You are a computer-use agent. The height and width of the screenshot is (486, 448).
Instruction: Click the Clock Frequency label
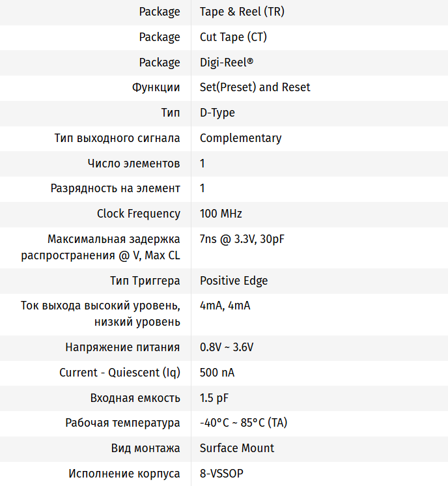point(138,214)
